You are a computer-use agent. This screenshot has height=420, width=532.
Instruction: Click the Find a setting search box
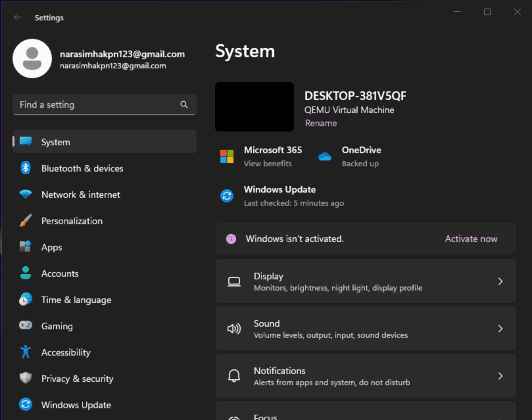click(99, 105)
